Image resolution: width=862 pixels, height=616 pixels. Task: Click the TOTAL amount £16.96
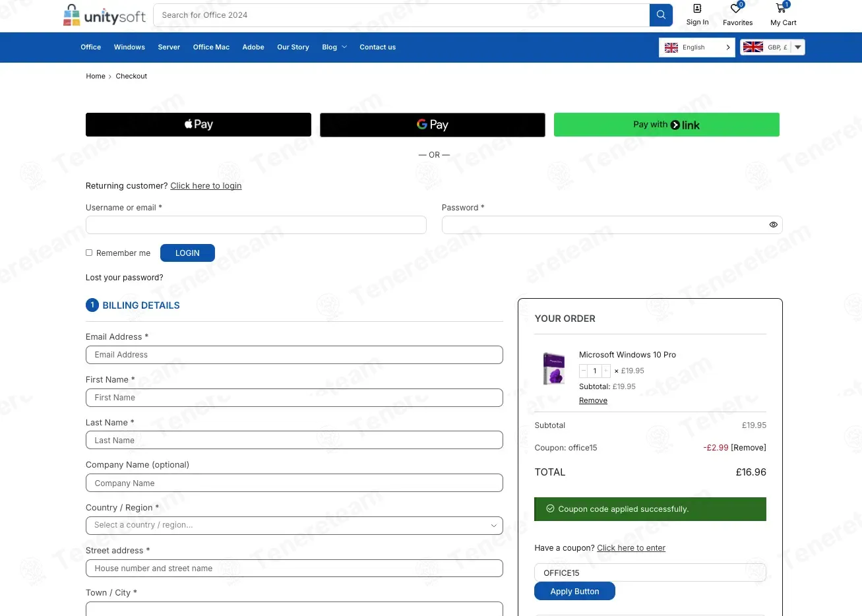751,472
